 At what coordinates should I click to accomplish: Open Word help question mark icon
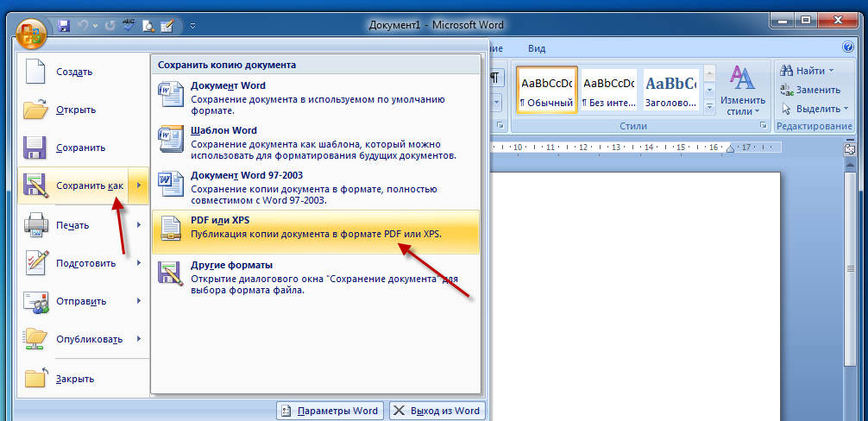pyautogui.click(x=847, y=47)
